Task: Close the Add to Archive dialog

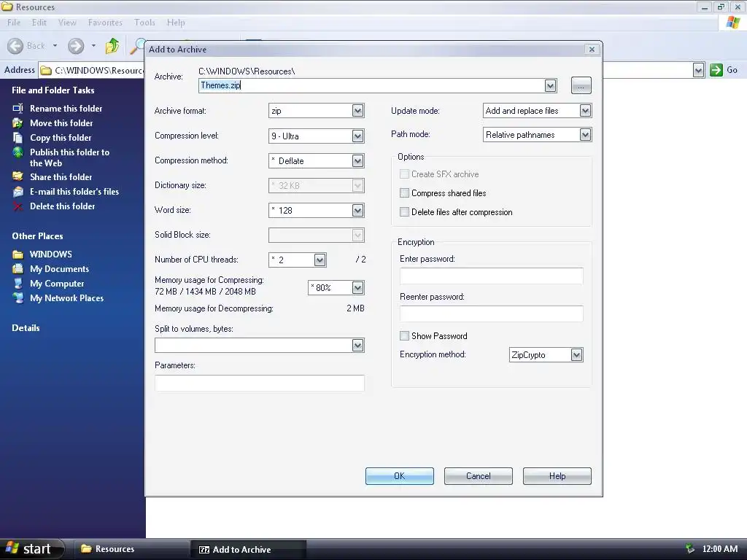Action: pos(592,49)
